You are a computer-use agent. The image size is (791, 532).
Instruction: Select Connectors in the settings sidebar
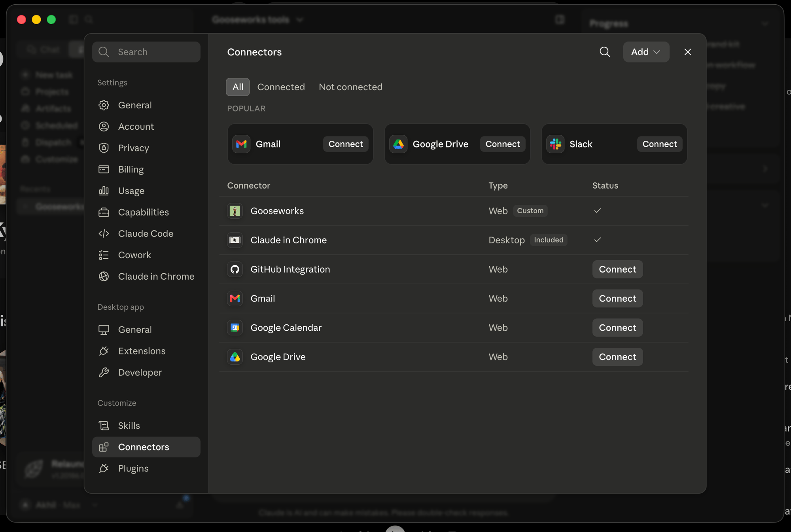(x=146, y=447)
